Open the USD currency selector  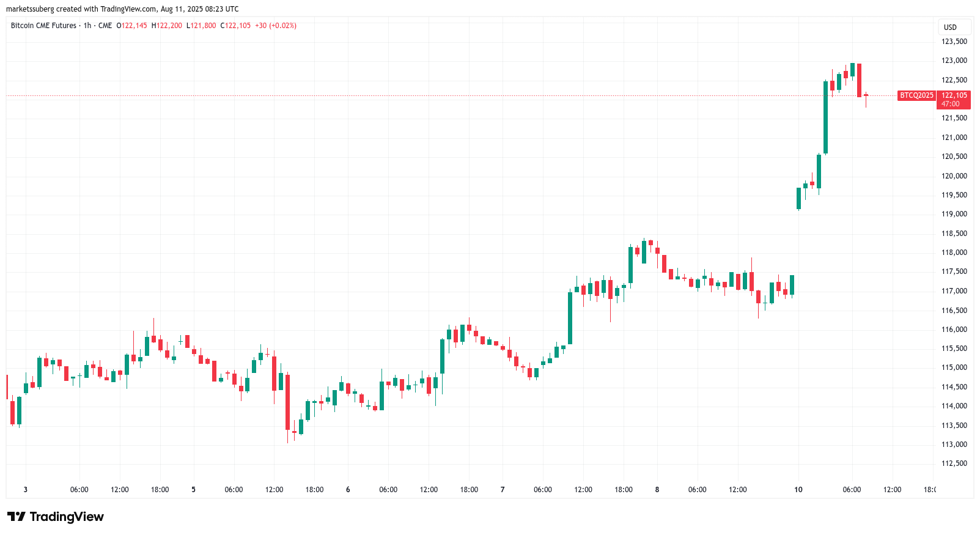coord(950,27)
